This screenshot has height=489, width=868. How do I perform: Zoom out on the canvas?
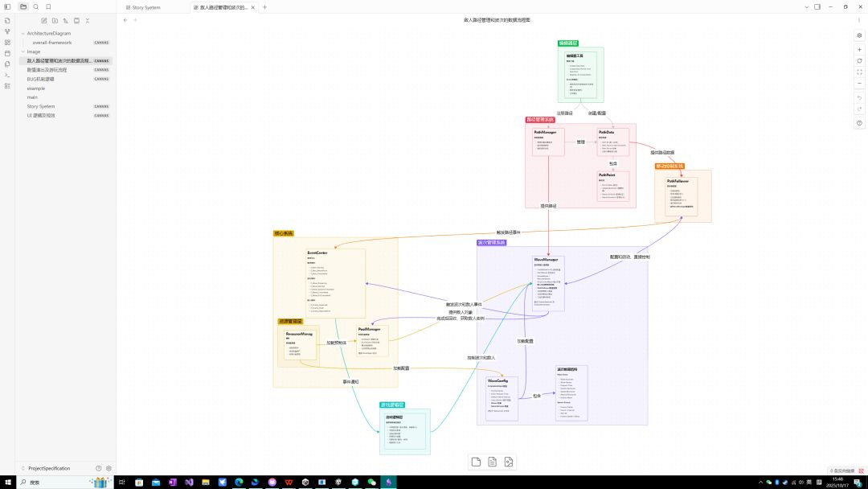pyautogui.click(x=859, y=83)
